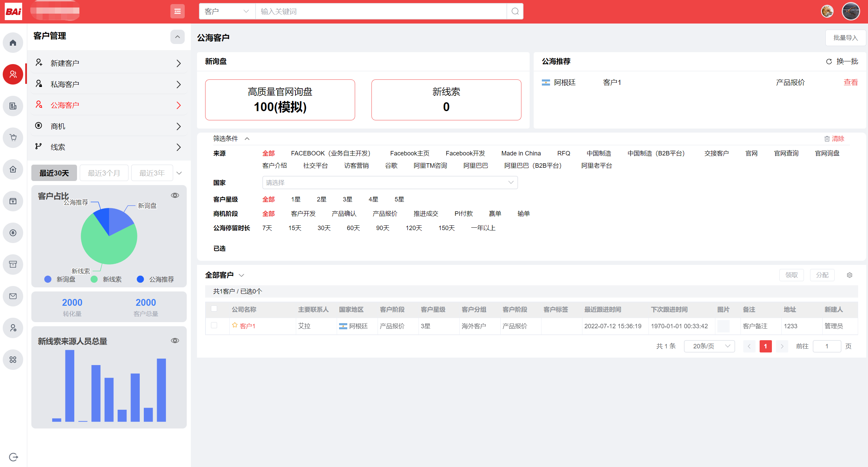This screenshot has height=467, width=868.
Task: Click the 领取 button
Action: [x=791, y=275]
